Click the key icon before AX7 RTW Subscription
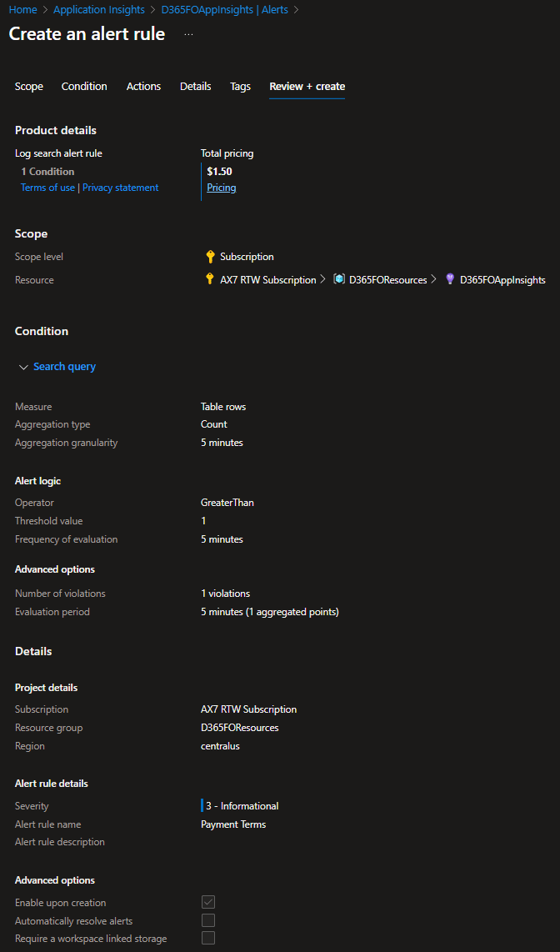 pyautogui.click(x=210, y=280)
